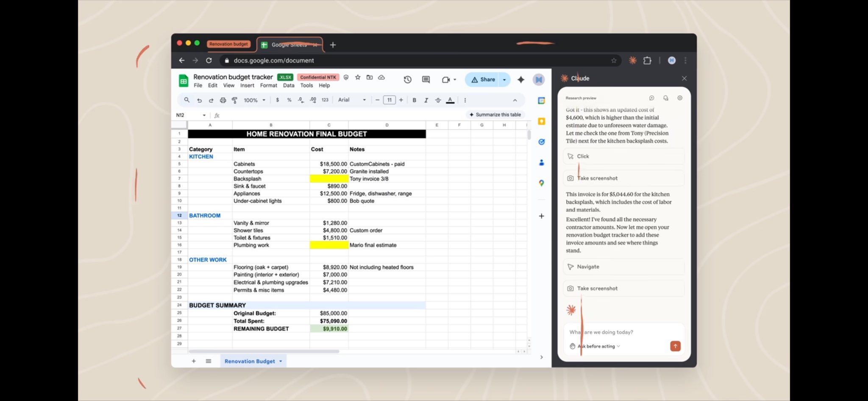Toggle italic formatting
This screenshot has height=401, width=868.
click(x=426, y=100)
